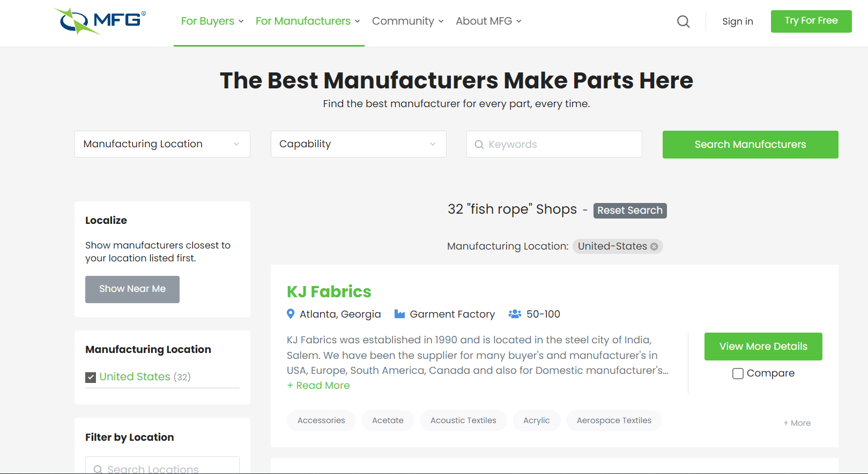Click the Atlanta, Georgia location text
The height and width of the screenshot is (474, 868).
tap(340, 314)
